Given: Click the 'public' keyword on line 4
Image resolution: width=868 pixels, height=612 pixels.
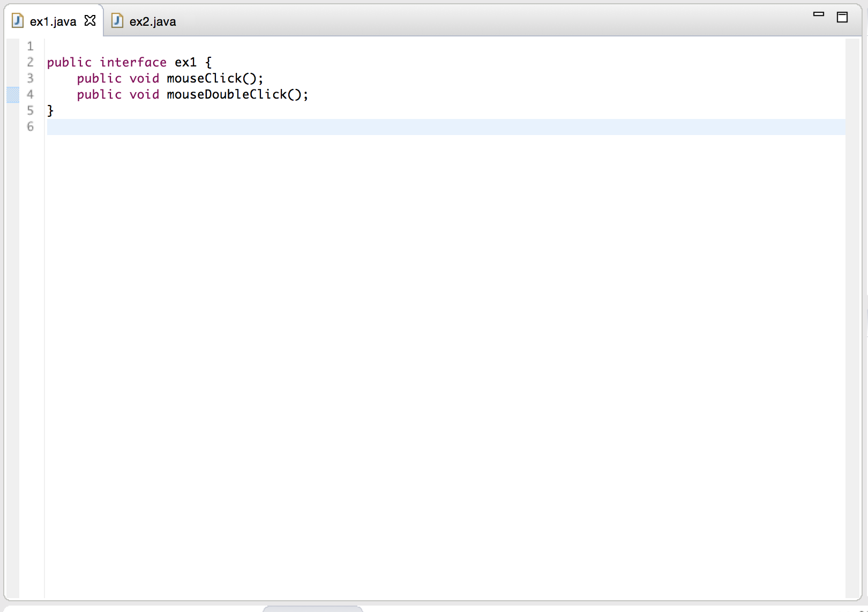Looking at the screenshot, I should tap(100, 94).
